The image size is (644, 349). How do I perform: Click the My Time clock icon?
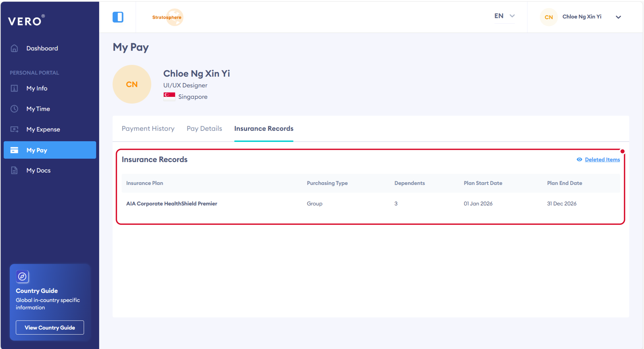point(14,109)
